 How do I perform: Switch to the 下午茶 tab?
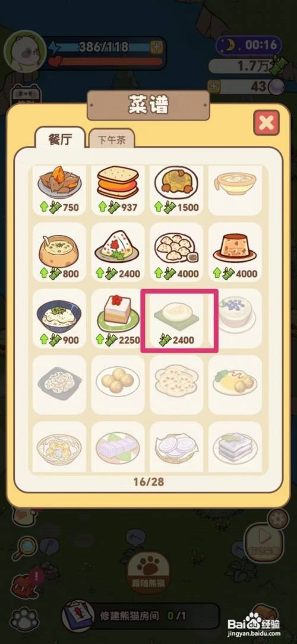tap(112, 139)
